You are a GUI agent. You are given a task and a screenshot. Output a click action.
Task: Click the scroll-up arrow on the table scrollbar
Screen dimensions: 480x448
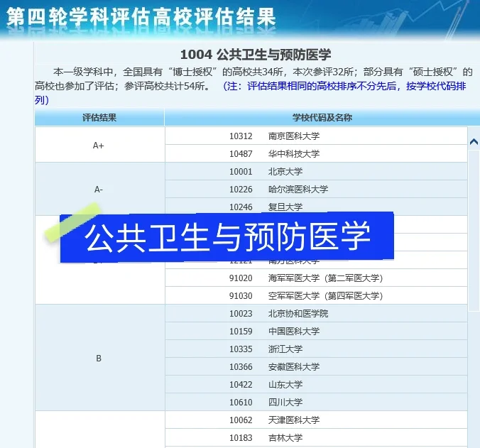tap(474, 142)
